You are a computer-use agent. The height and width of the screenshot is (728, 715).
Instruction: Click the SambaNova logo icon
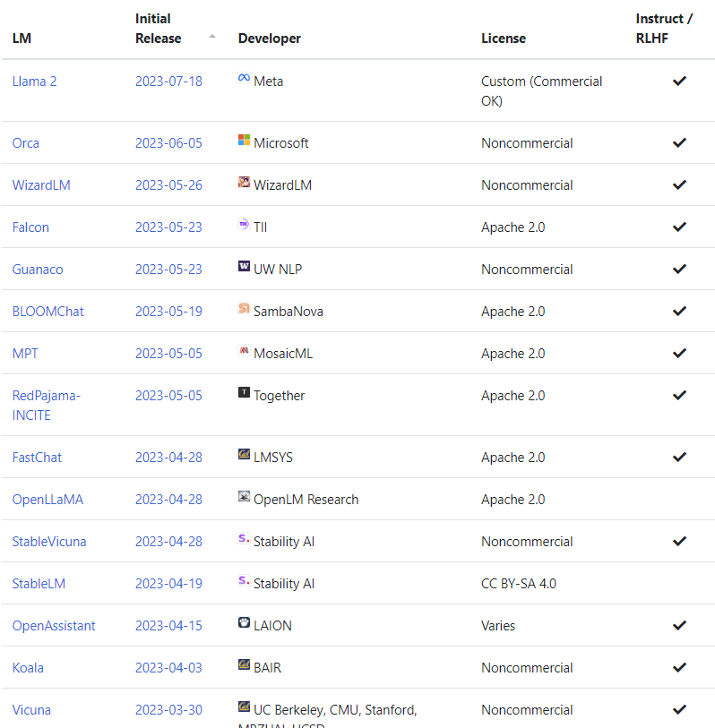pyautogui.click(x=244, y=309)
